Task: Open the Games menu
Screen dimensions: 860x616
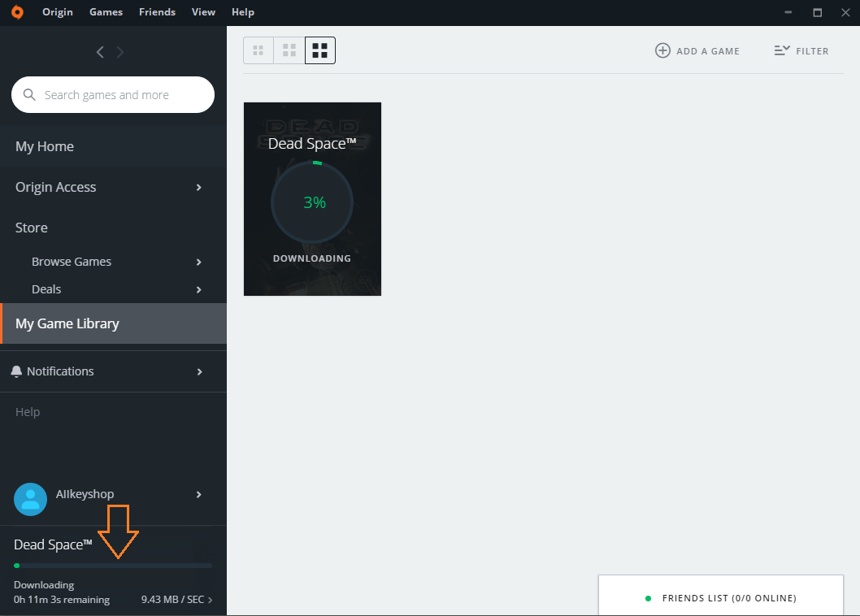Action: (106, 12)
